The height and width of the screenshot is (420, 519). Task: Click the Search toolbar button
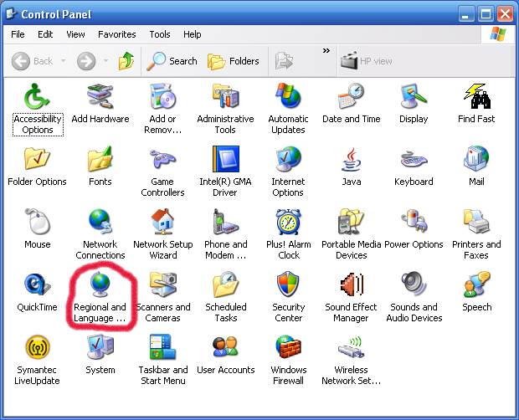(x=172, y=61)
